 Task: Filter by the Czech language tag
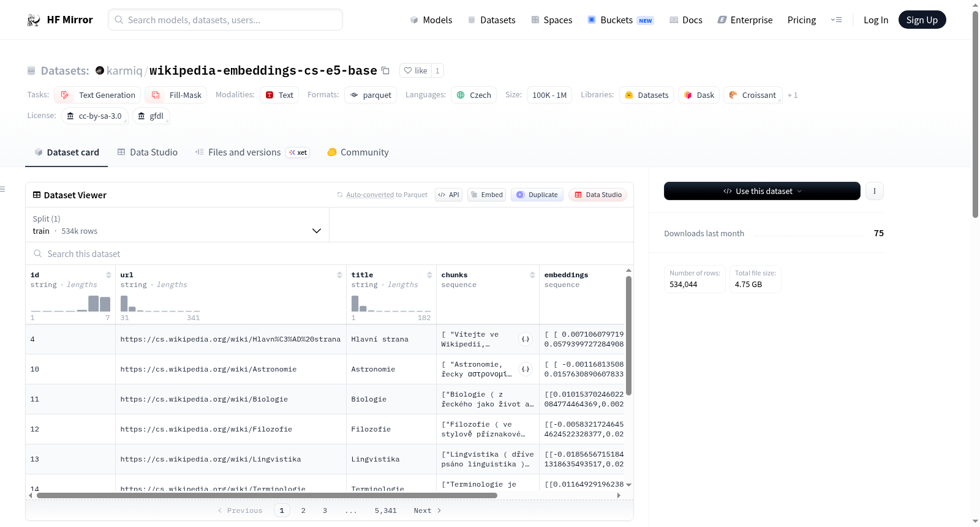click(x=473, y=95)
